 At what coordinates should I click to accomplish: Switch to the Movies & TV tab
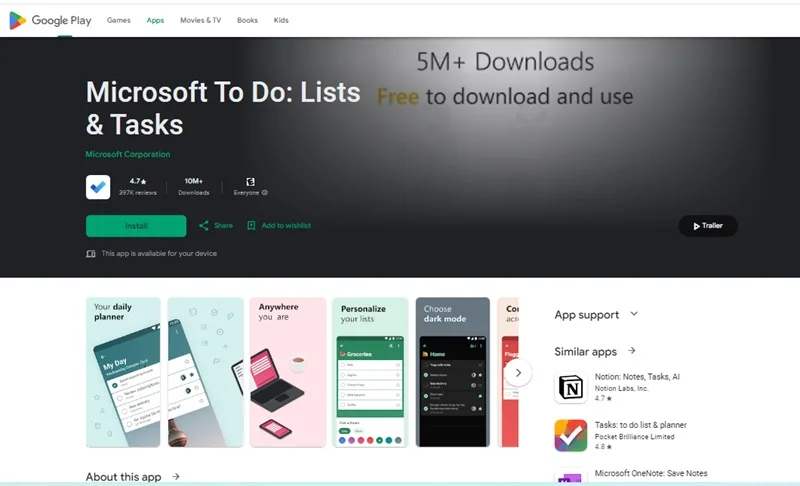[201, 20]
